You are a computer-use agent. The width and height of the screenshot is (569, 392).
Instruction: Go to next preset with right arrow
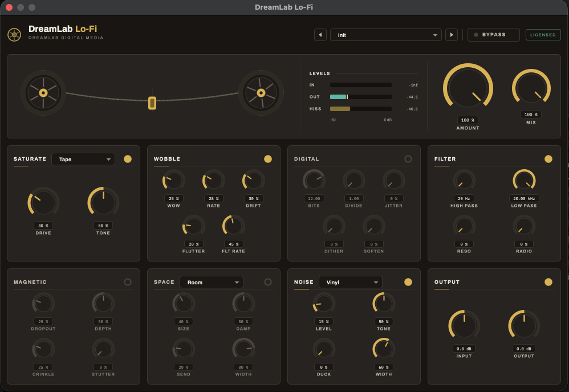point(452,35)
